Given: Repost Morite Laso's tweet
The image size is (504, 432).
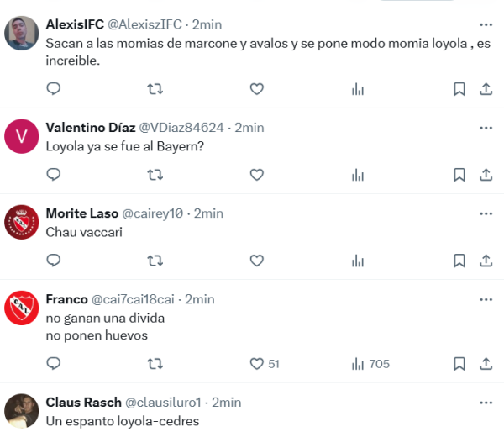Looking at the screenshot, I should point(155,261).
